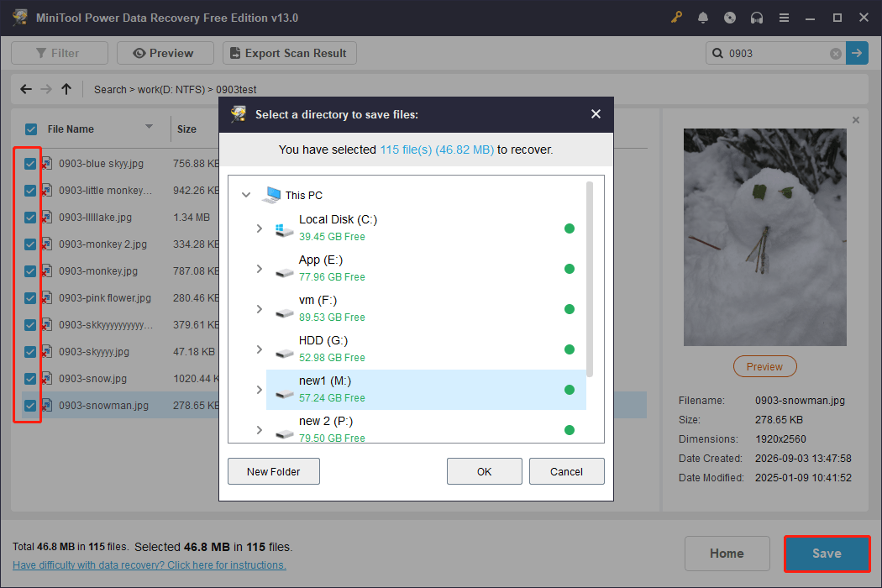The width and height of the screenshot is (882, 588).
Task: Select new1 (M:) drive row
Action: (426, 390)
